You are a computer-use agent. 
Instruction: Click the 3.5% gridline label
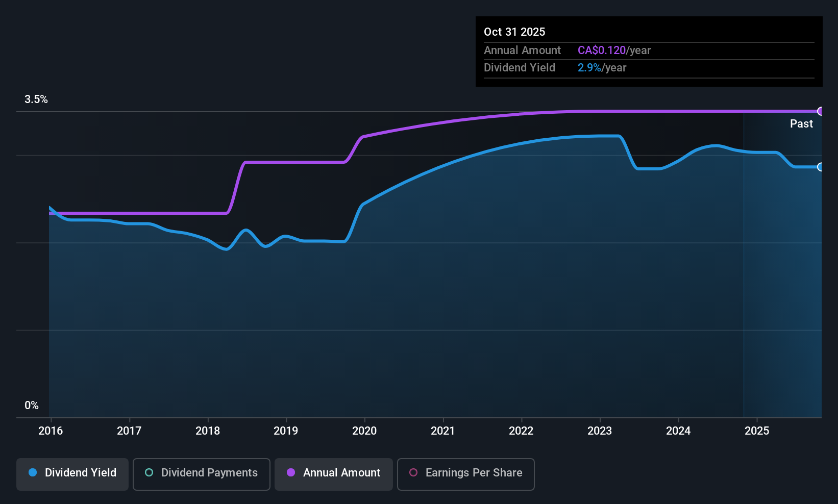click(x=36, y=99)
